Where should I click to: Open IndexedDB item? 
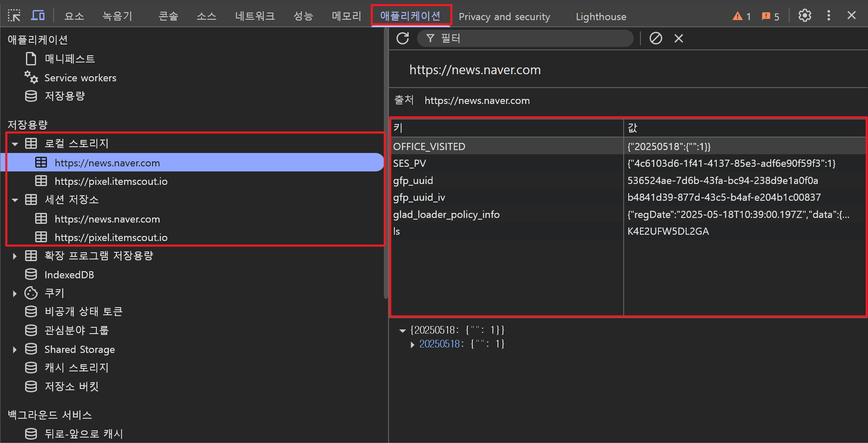point(69,275)
